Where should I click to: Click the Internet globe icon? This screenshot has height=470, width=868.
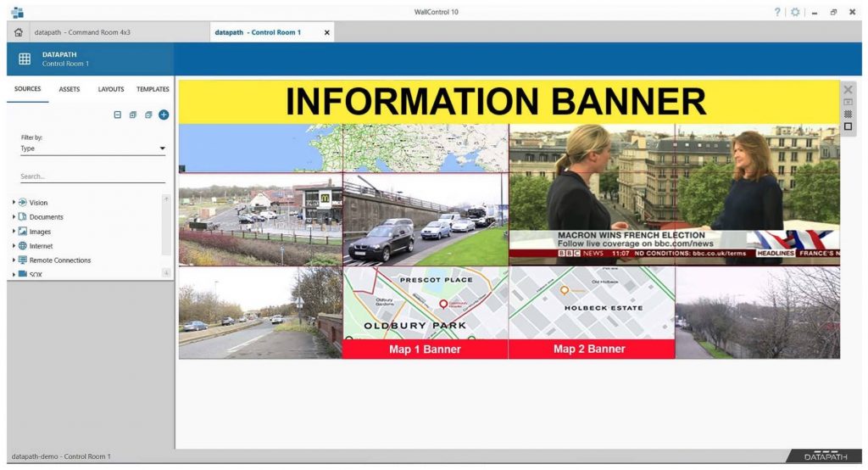click(23, 245)
